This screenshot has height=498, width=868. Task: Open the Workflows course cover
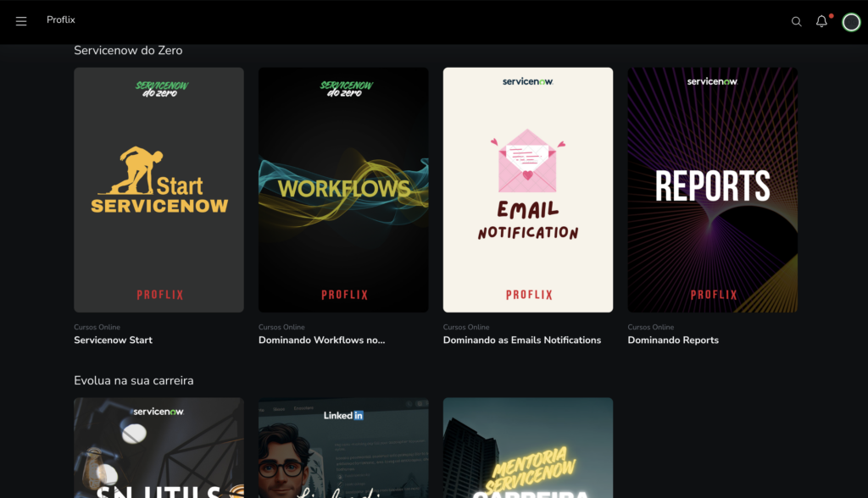tap(343, 190)
